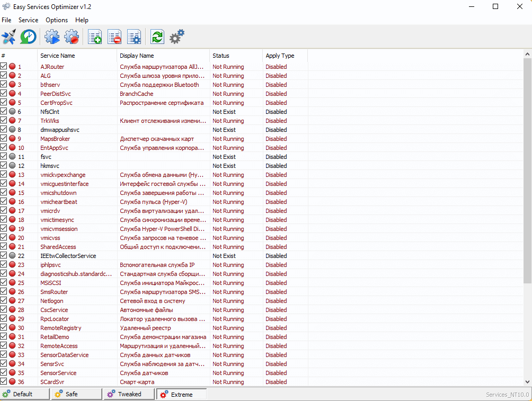532x401 pixels.
Task: Click the Services_NT10.0 status bar text
Action: [507, 394]
